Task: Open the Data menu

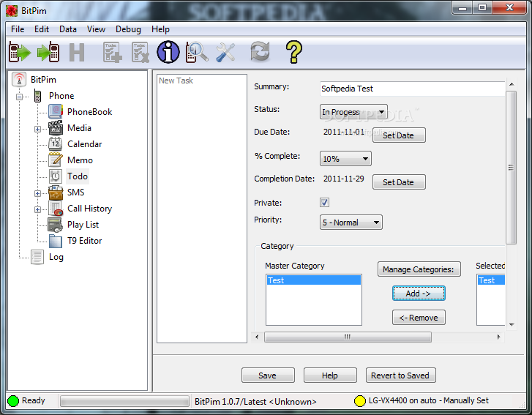Action: click(x=68, y=29)
